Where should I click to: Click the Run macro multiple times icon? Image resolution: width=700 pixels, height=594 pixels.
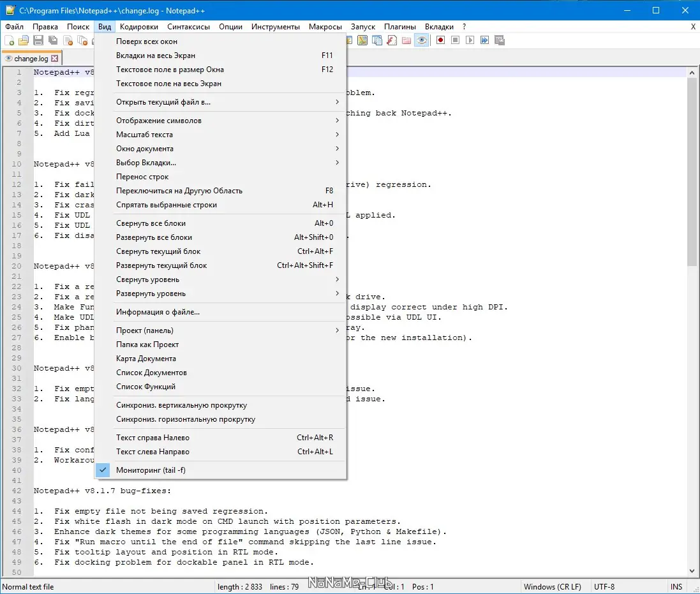485,40
